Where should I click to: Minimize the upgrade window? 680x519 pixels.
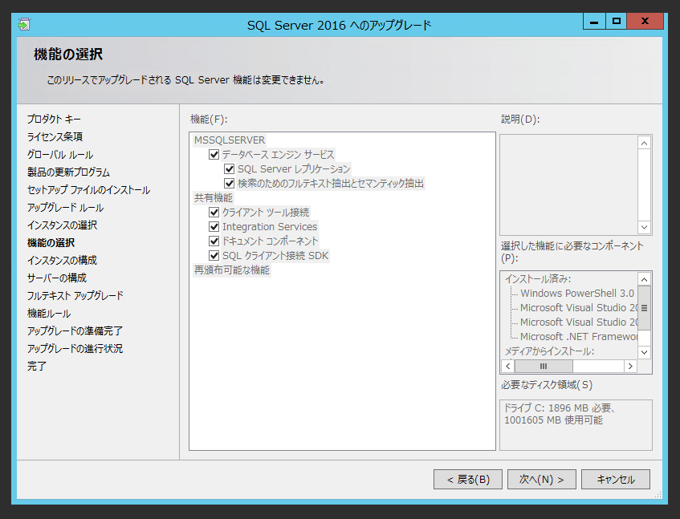click(594, 21)
